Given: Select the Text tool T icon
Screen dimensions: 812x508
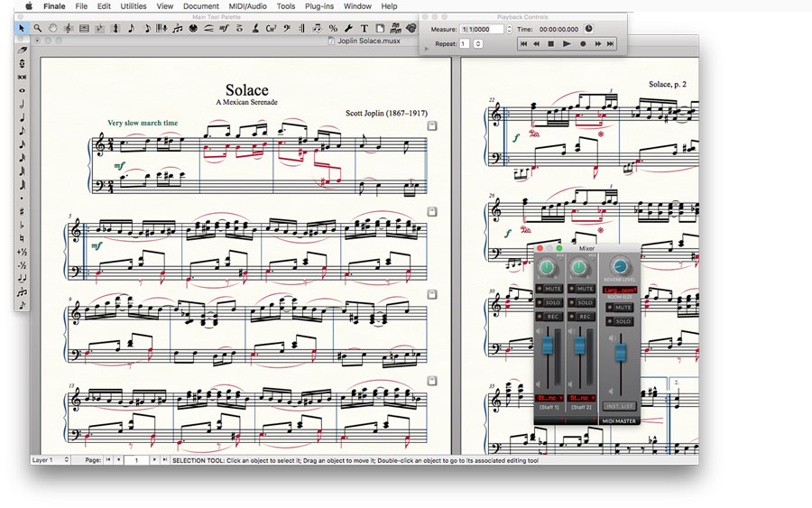Looking at the screenshot, I should tap(364, 28).
